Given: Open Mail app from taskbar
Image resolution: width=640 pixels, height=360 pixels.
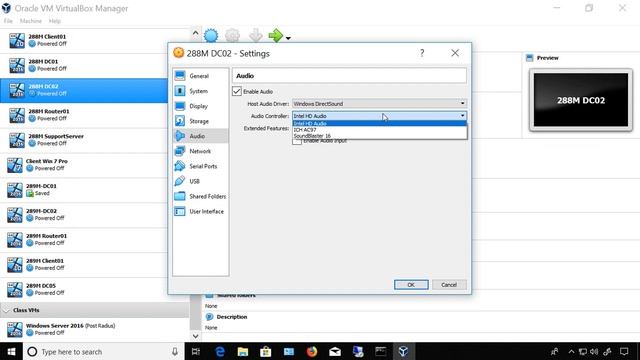Looking at the screenshot, I should coord(335,351).
